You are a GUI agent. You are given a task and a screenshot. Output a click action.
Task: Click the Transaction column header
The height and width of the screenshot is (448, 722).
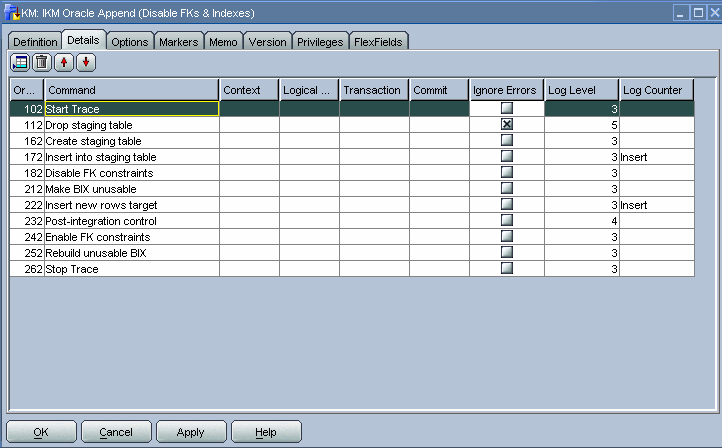[374, 90]
